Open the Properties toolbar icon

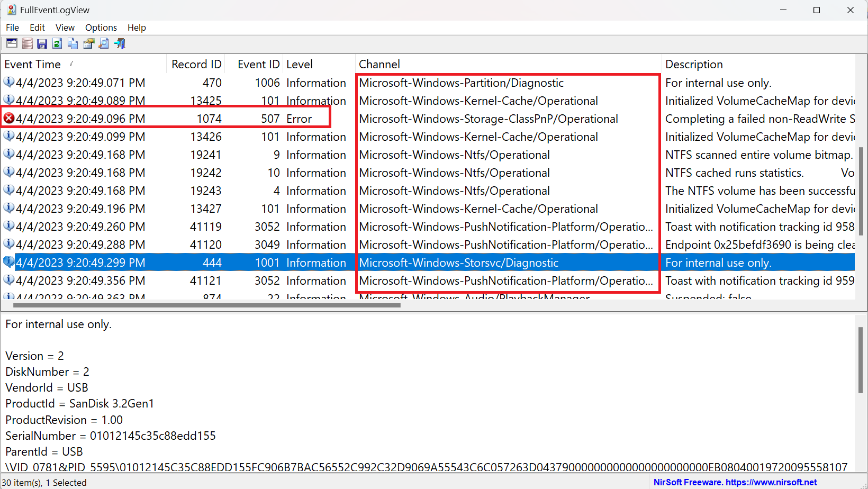pyautogui.click(x=88, y=43)
